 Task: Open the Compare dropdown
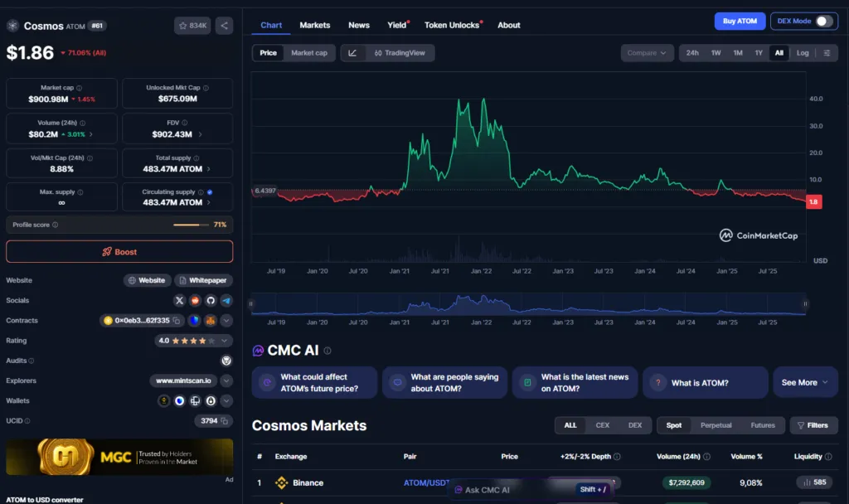(647, 53)
